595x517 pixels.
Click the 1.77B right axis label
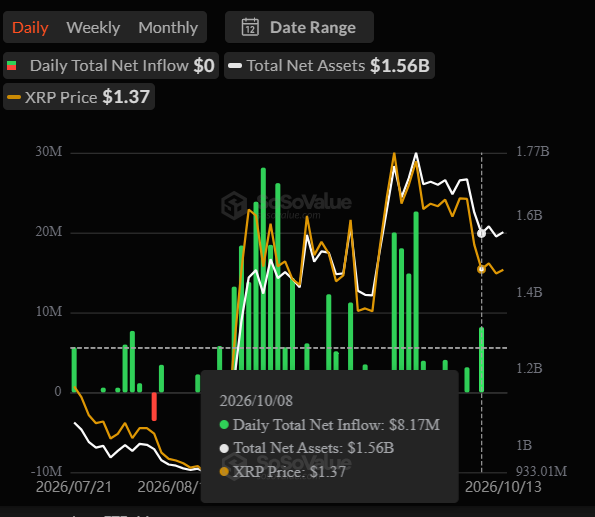point(533,151)
